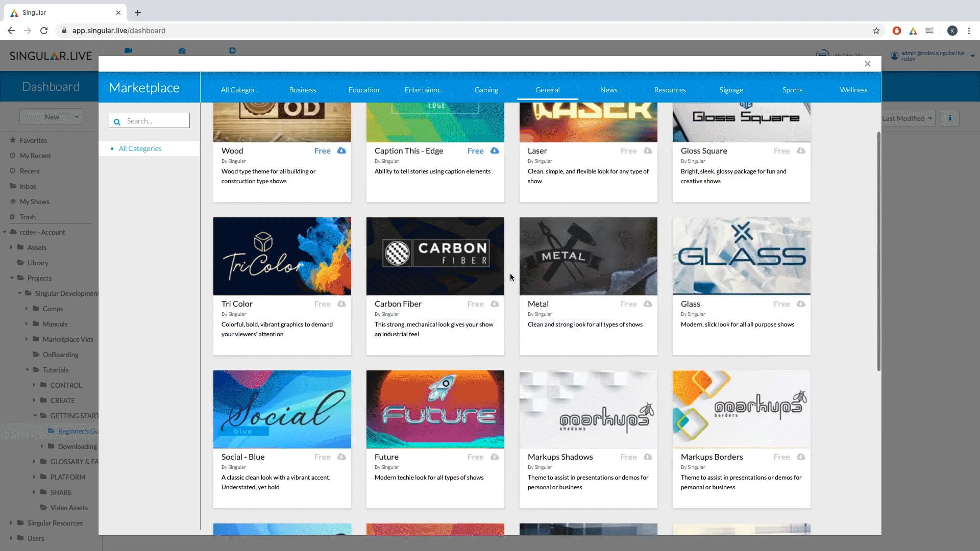Expand the CONTROL folder
The width and height of the screenshot is (980, 551).
[34, 385]
